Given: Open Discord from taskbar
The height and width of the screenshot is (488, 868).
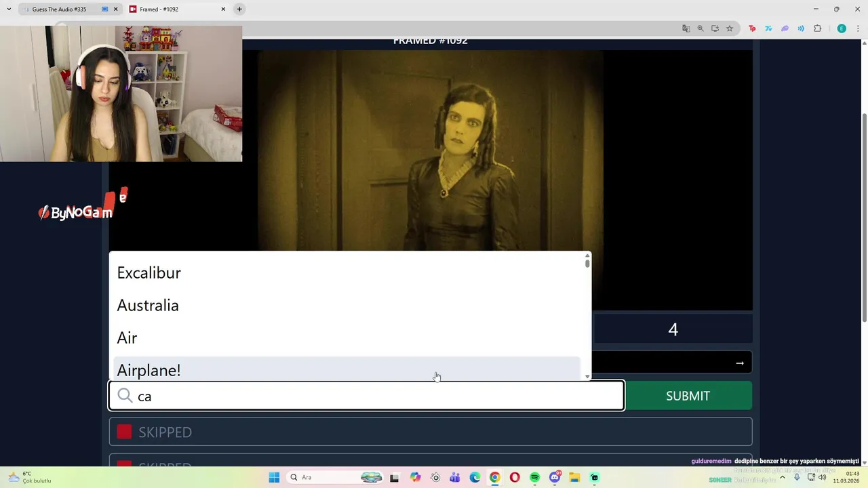Looking at the screenshot, I should (x=555, y=477).
